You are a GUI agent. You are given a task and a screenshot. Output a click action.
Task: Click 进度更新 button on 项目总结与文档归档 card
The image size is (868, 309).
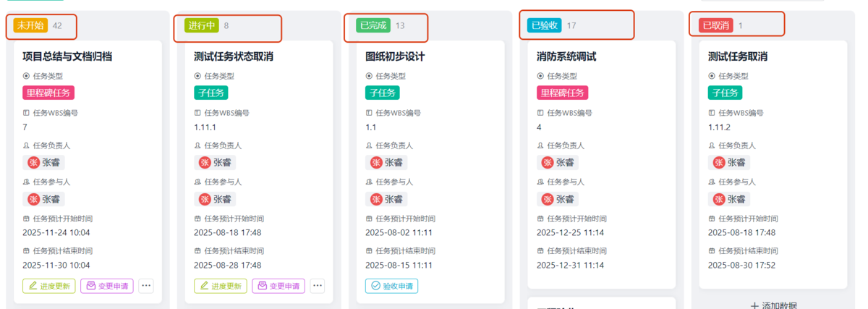[49, 286]
